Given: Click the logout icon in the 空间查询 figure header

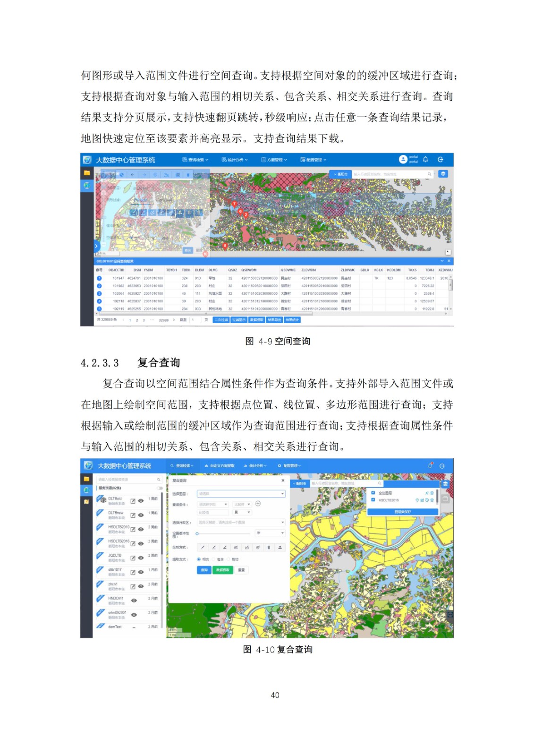Looking at the screenshot, I should coord(440,160).
